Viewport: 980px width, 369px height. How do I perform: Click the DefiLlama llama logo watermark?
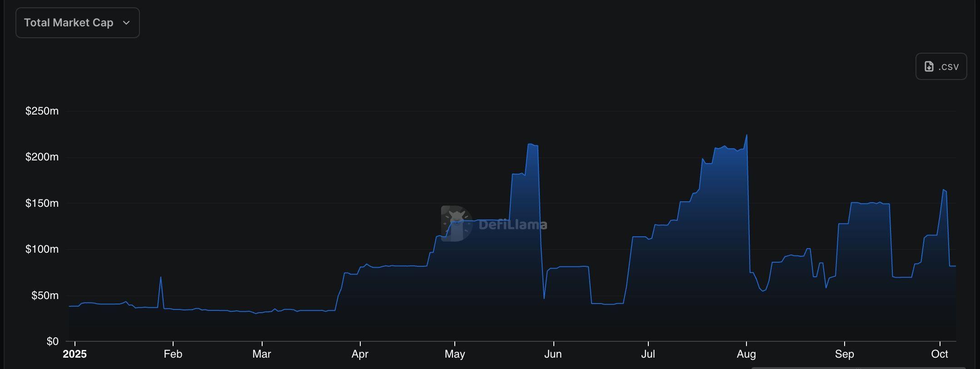[457, 223]
